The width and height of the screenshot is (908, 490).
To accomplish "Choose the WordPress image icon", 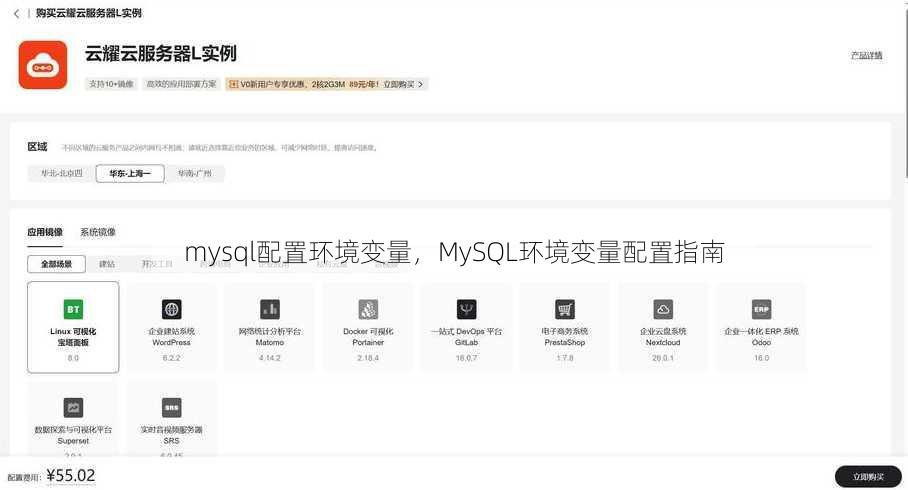I will click(x=171, y=309).
